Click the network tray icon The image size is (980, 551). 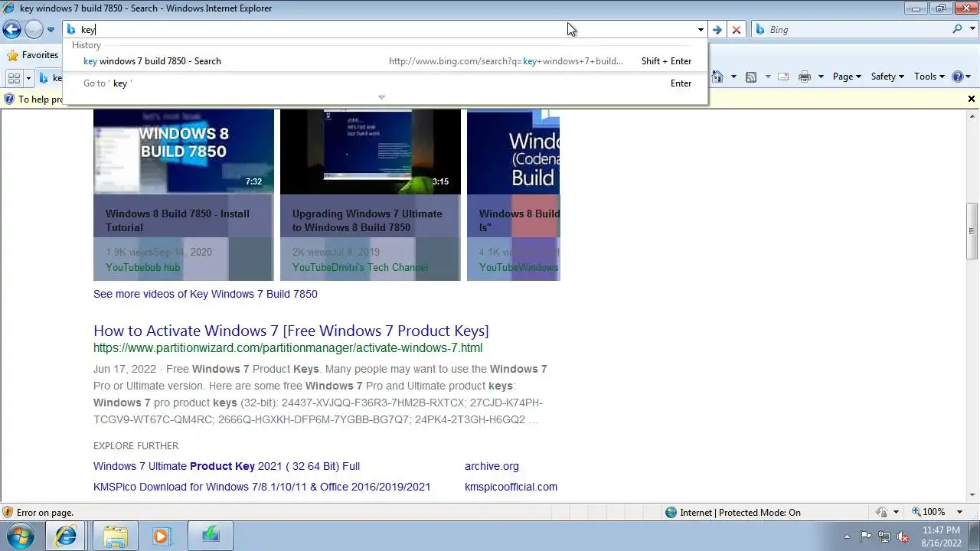[884, 536]
